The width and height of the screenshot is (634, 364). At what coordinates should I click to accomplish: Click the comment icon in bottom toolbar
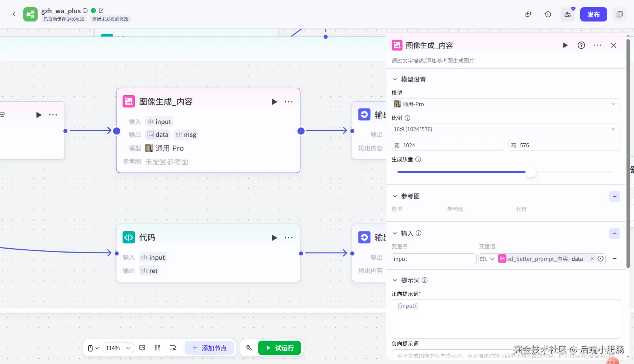point(142,348)
